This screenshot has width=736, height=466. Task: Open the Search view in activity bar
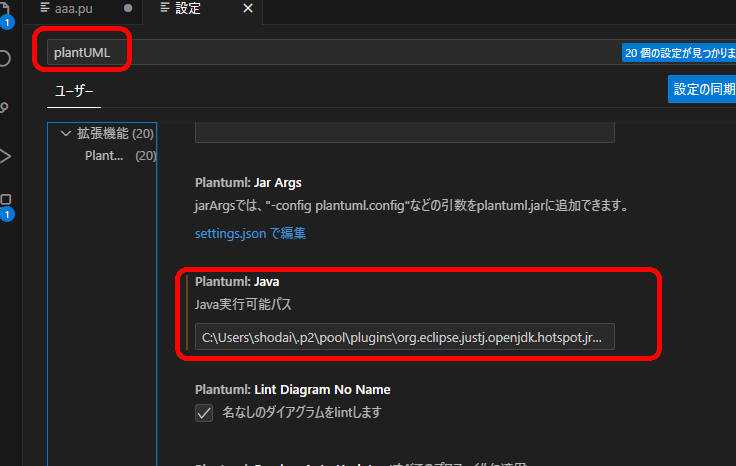pos(4,58)
